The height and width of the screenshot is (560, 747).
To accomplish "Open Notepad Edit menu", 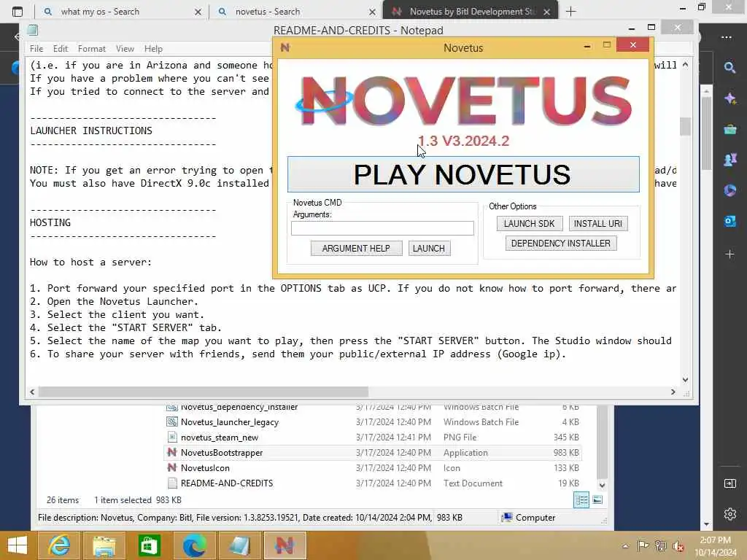I will (60, 49).
